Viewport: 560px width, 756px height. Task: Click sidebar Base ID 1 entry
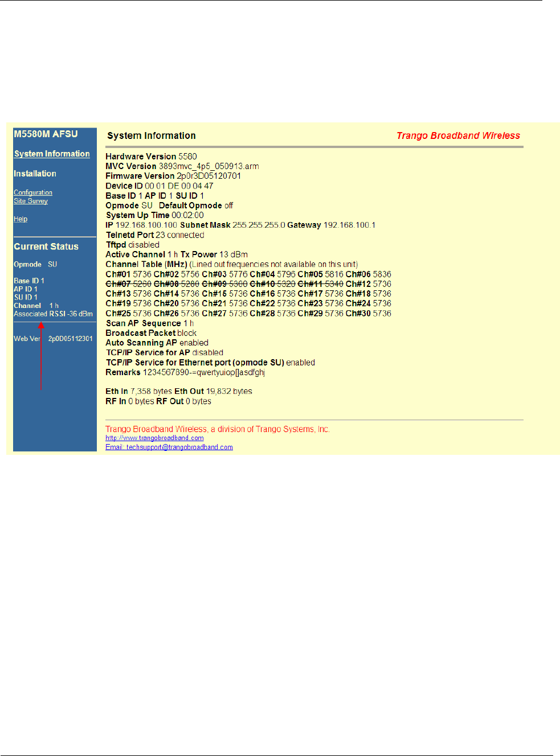tap(29, 281)
